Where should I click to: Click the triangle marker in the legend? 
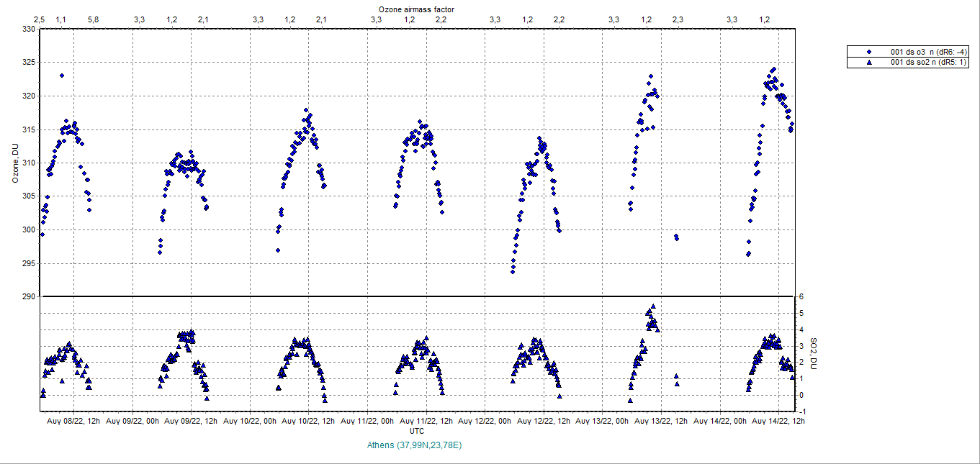point(869,63)
